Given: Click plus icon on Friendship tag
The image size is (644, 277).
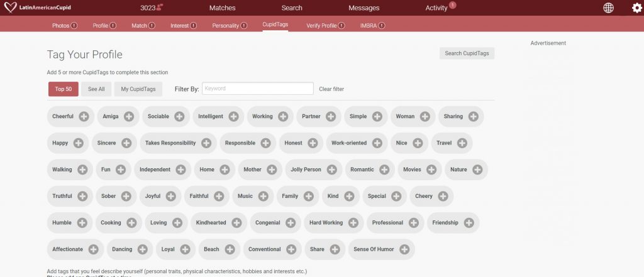Looking at the screenshot, I should pyautogui.click(x=469, y=223).
